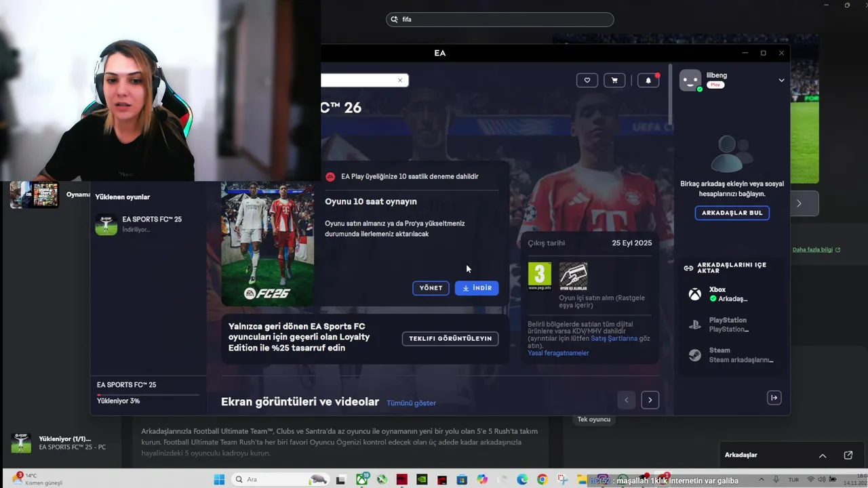Click the right chevron button in background window
868x488 pixels.
(x=799, y=203)
